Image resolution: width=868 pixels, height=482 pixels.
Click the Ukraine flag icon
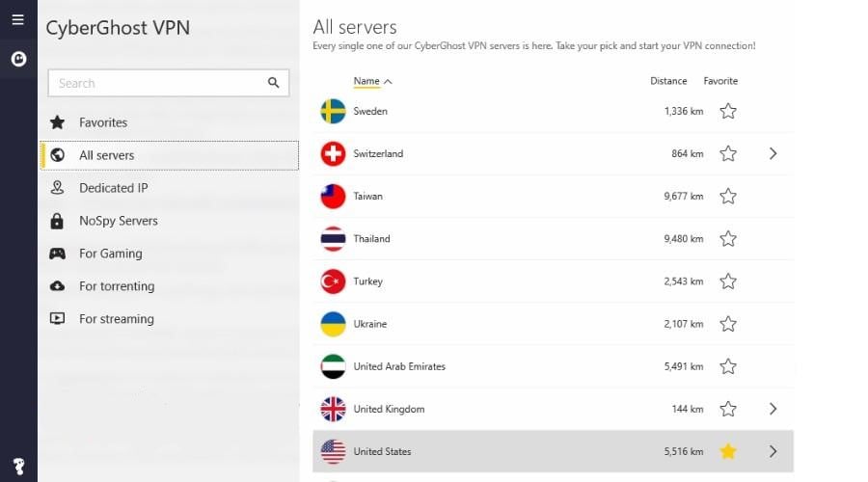[x=333, y=324]
